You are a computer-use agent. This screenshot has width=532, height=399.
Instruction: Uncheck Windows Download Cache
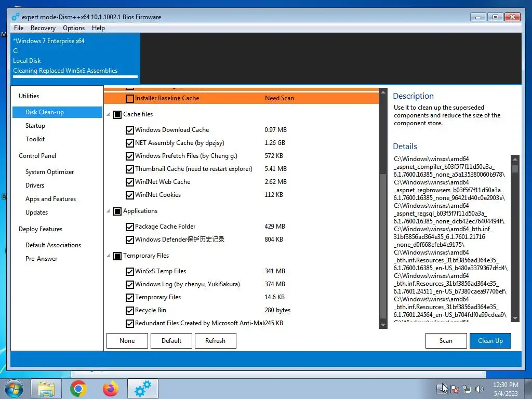tap(129, 130)
